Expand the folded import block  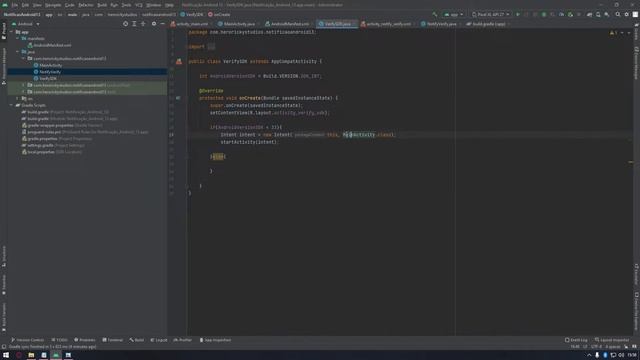(211, 47)
